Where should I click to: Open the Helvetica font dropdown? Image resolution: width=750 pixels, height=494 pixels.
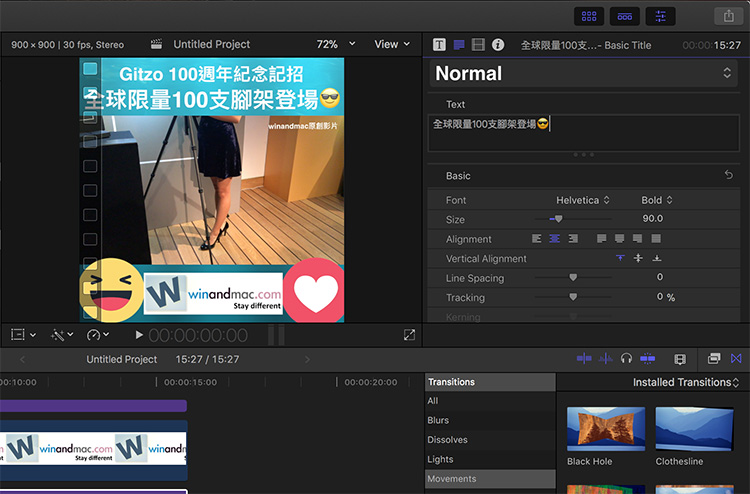583,200
